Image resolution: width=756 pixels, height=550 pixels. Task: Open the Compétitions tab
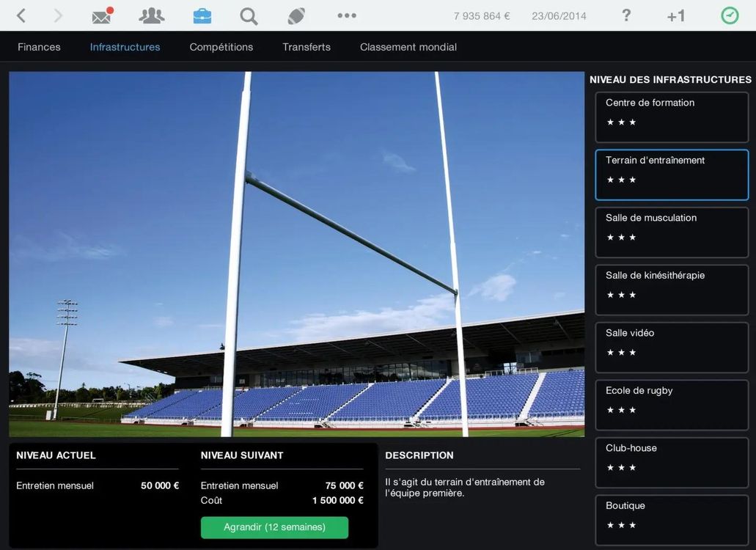[x=221, y=47]
